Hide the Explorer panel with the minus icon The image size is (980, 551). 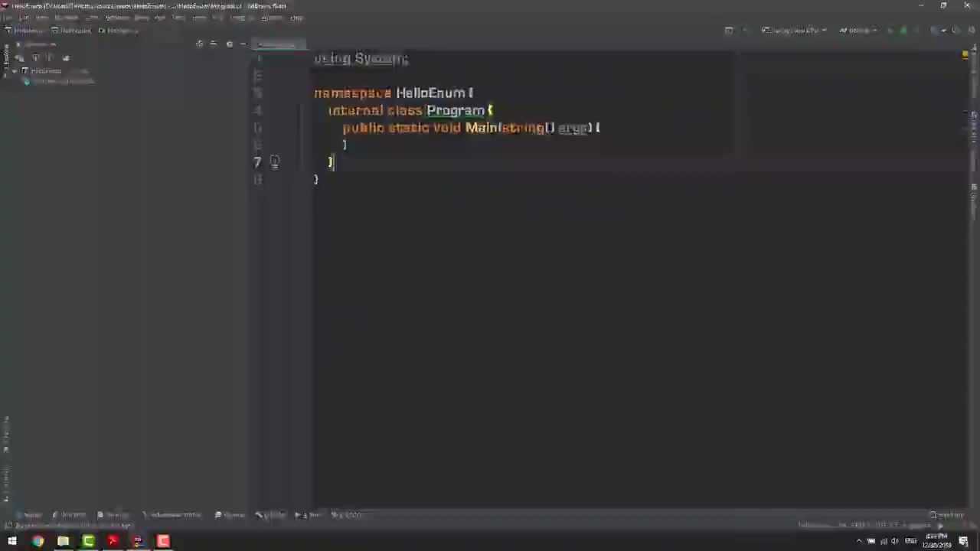[x=243, y=44]
